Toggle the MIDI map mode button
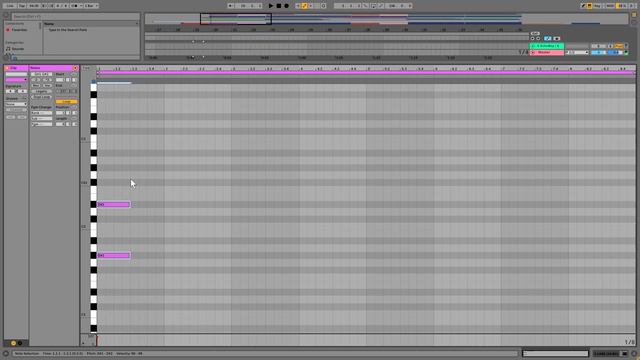This screenshot has width=640, height=360. coord(610,6)
